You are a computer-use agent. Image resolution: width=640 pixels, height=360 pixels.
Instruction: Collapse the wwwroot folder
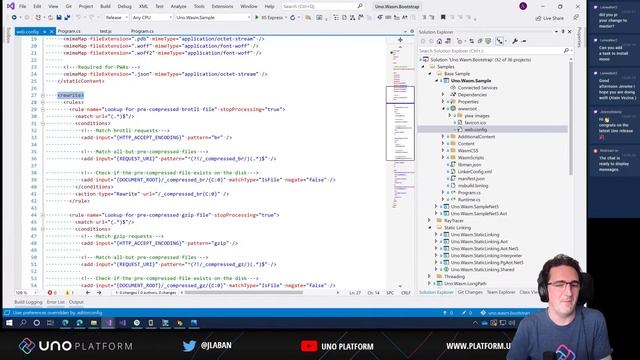(443, 109)
